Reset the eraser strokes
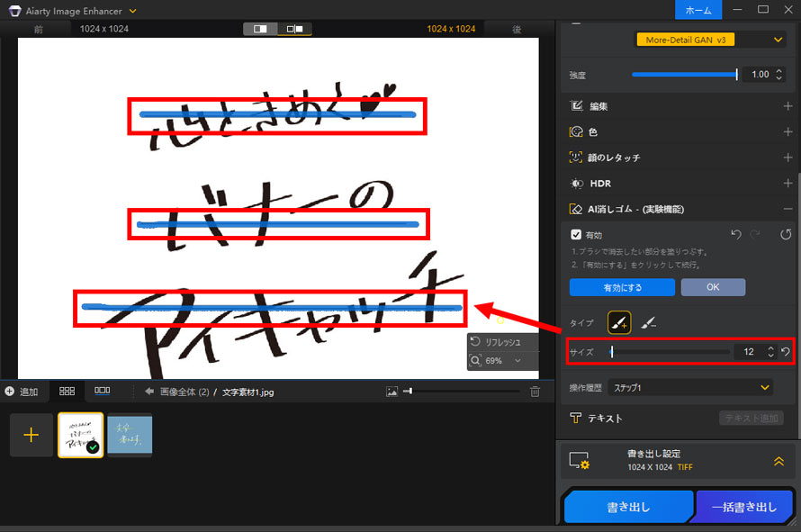 [x=785, y=235]
